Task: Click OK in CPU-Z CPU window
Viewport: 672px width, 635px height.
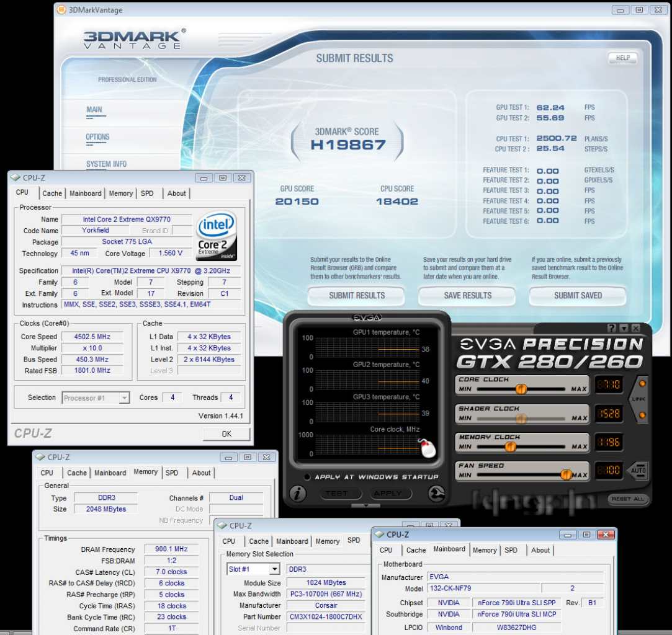Action: click(226, 433)
